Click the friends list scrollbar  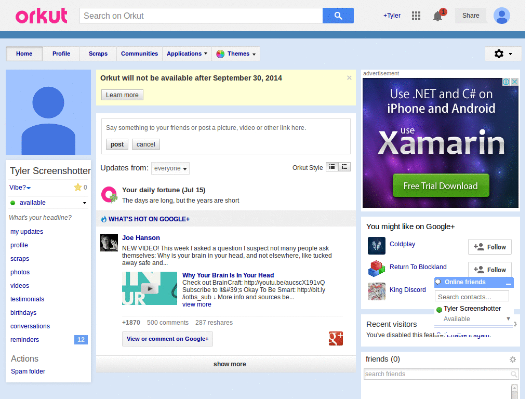pyautogui.click(x=514, y=391)
